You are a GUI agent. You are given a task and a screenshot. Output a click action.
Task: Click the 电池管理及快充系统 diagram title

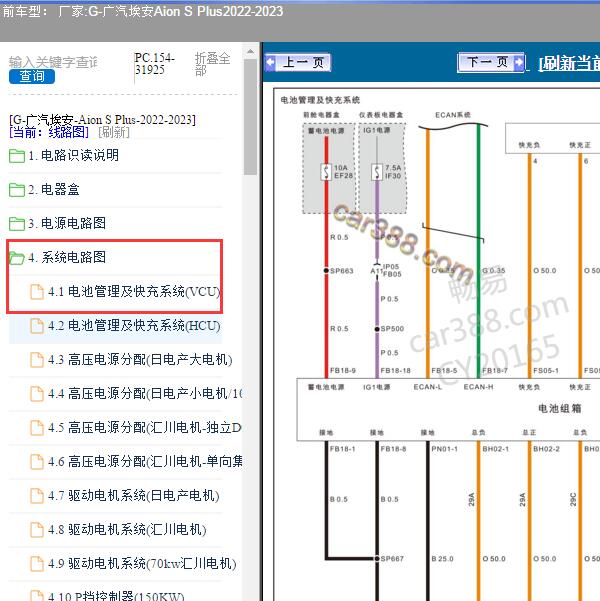(x=320, y=100)
